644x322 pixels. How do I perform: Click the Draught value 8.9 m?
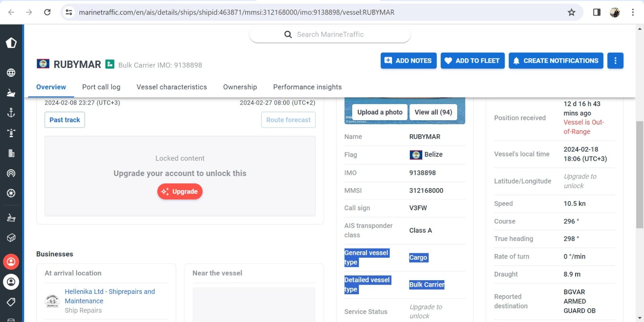(572, 274)
